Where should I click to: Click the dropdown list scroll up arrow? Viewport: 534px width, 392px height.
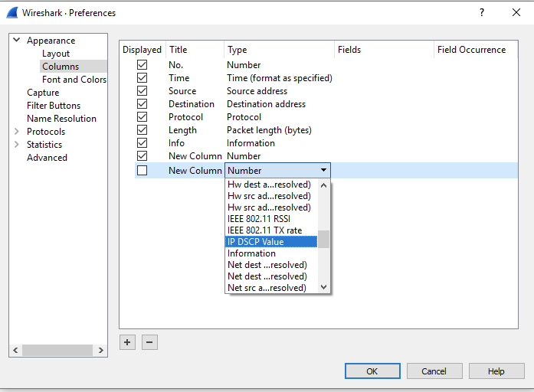pyautogui.click(x=323, y=185)
